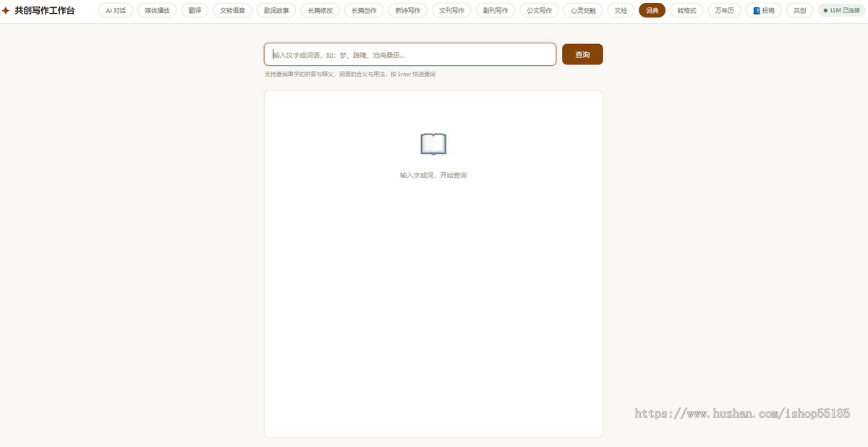The height and width of the screenshot is (447, 868).
Task: Open the 长篇修改 tab
Action: (320, 11)
